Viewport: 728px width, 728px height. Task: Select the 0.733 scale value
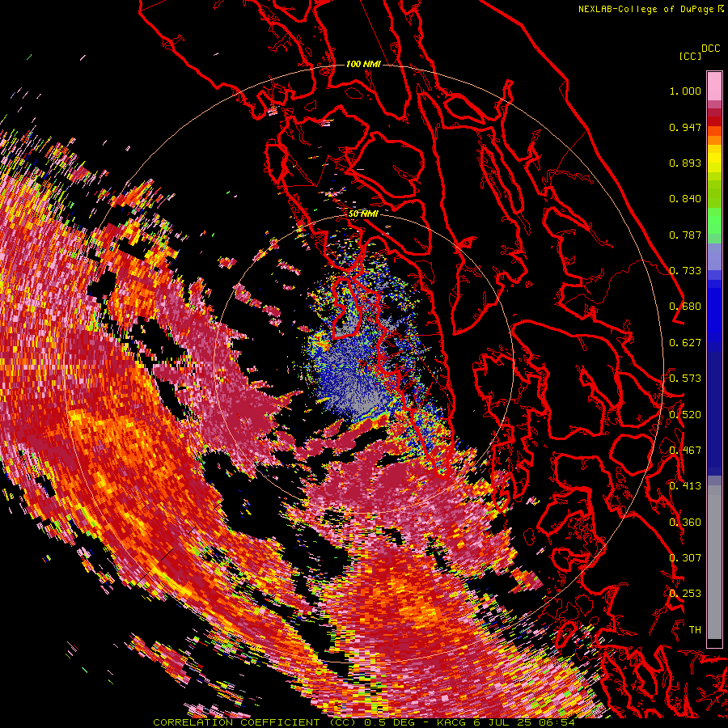tap(685, 271)
